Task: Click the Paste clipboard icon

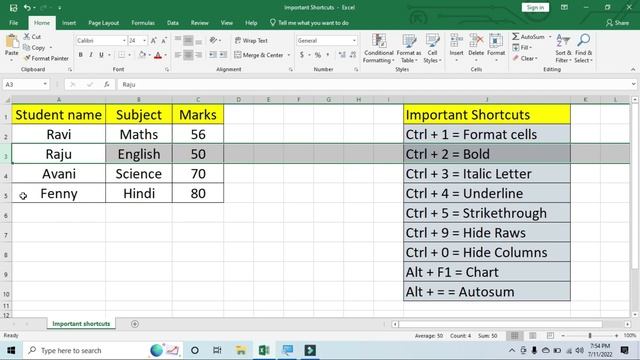Action: (11, 42)
